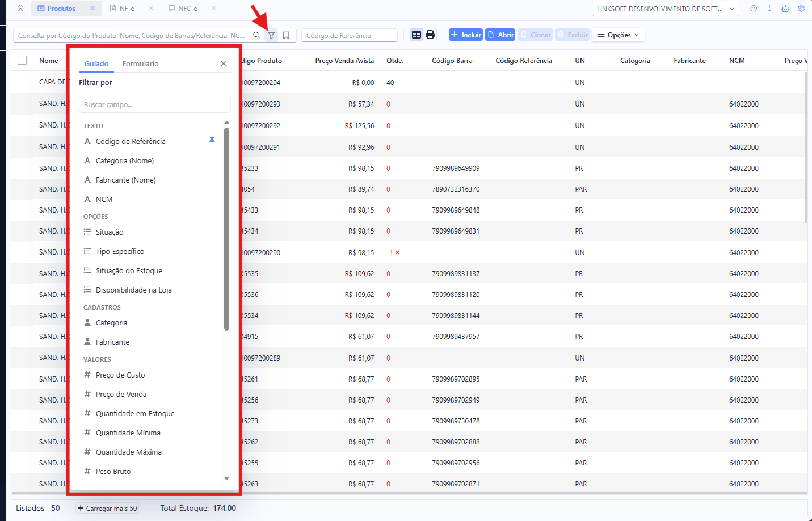Image resolution: width=812 pixels, height=521 pixels.
Task: Click the Código Barra column header
Action: click(x=452, y=61)
